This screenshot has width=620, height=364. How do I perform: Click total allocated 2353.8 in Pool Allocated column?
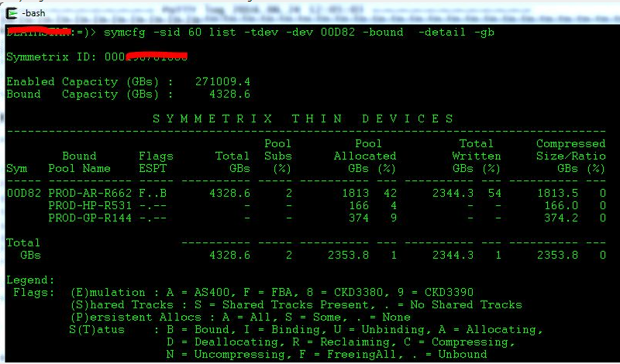[x=348, y=256]
